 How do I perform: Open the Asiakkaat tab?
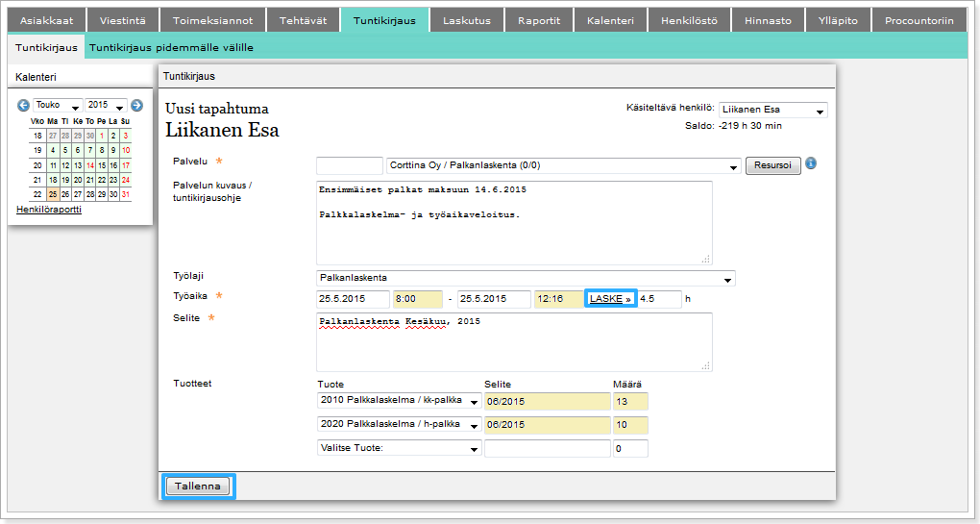46,20
